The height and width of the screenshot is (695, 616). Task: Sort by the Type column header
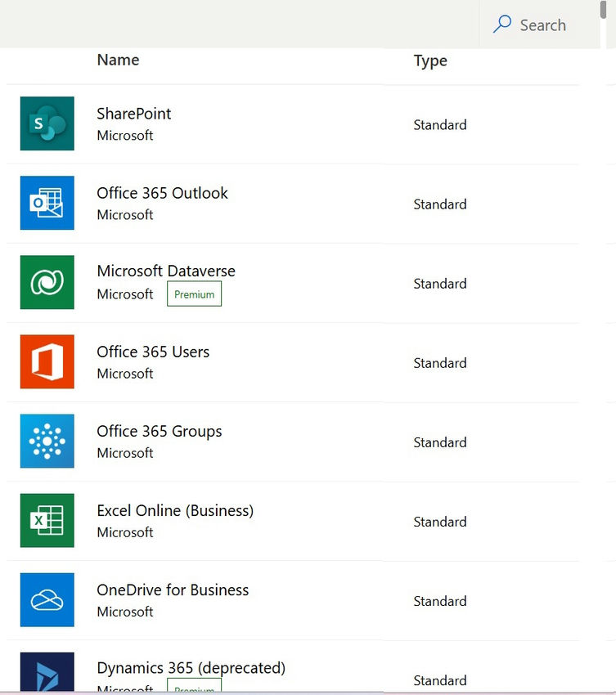tap(430, 61)
